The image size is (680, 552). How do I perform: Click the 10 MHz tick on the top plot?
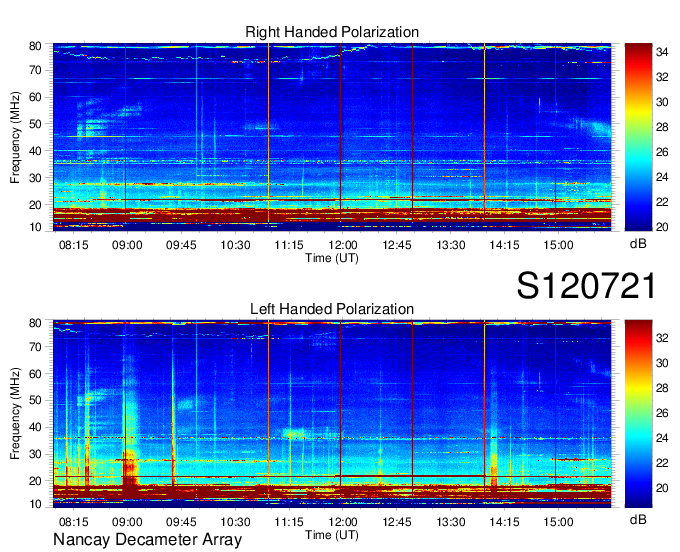[35, 227]
